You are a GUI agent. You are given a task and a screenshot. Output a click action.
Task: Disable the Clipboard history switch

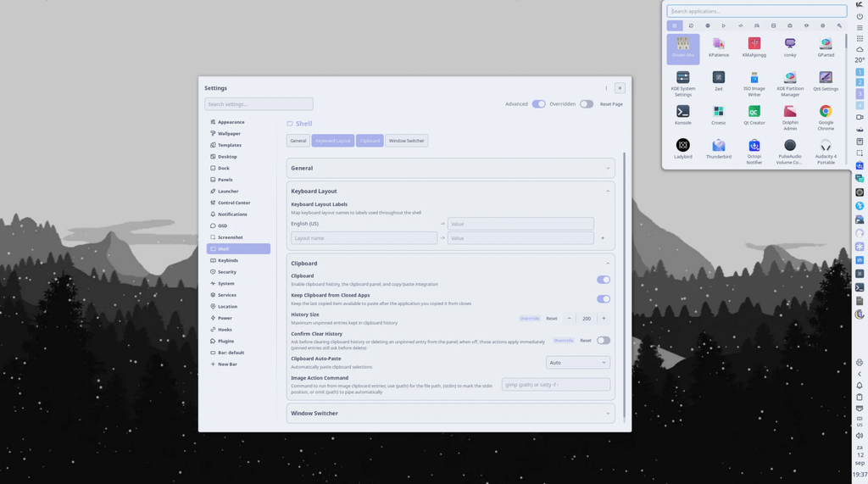[604, 280]
